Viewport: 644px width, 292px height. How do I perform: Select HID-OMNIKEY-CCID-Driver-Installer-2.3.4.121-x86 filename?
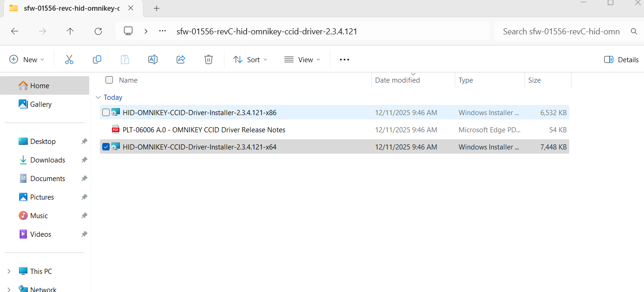point(200,112)
